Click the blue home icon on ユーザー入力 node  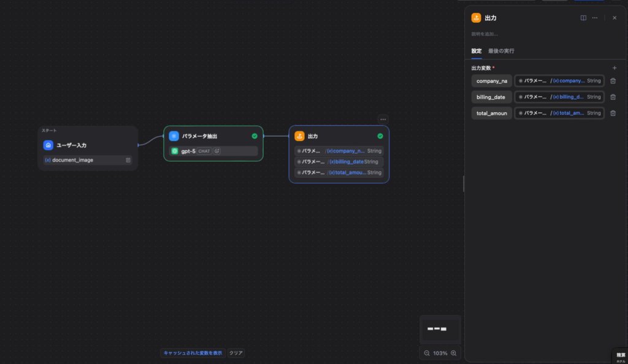coord(48,145)
